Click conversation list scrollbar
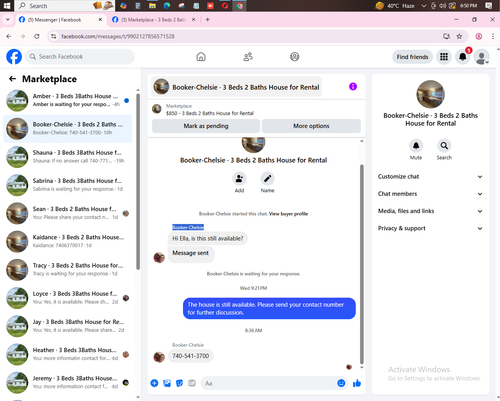The height and width of the screenshot is (401, 500). [x=138, y=182]
